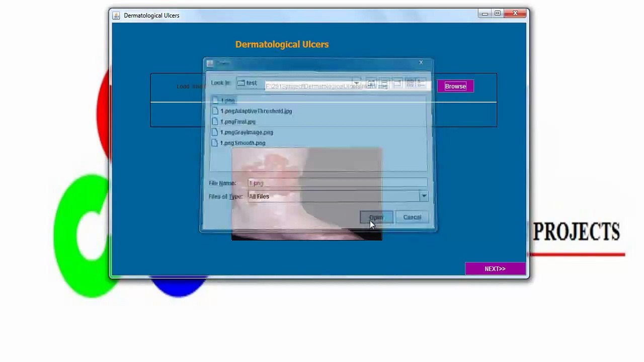The height and width of the screenshot is (362, 644).
Task: Click Cancel in the file chooser
Action: click(412, 217)
